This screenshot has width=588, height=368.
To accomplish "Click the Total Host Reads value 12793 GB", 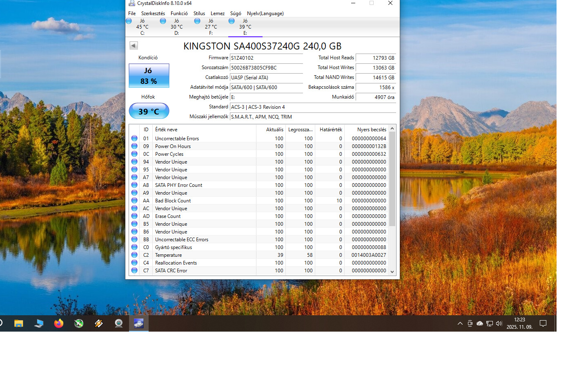I will point(376,58).
